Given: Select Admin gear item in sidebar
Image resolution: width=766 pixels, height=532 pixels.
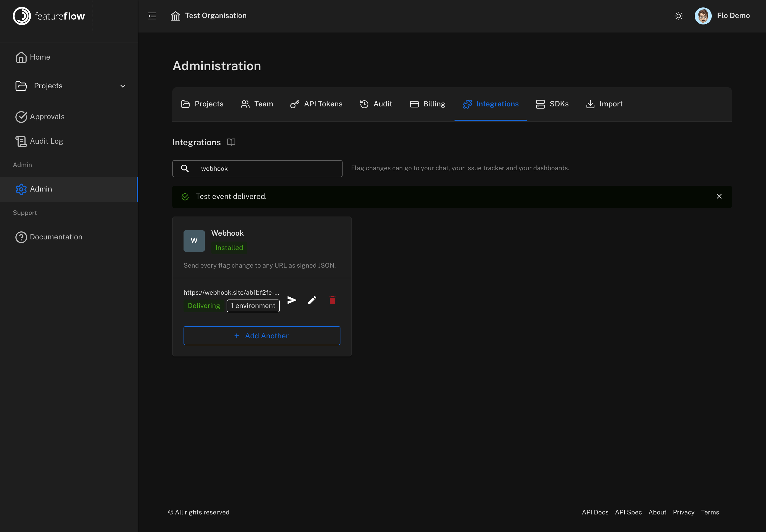Looking at the screenshot, I should coord(69,189).
